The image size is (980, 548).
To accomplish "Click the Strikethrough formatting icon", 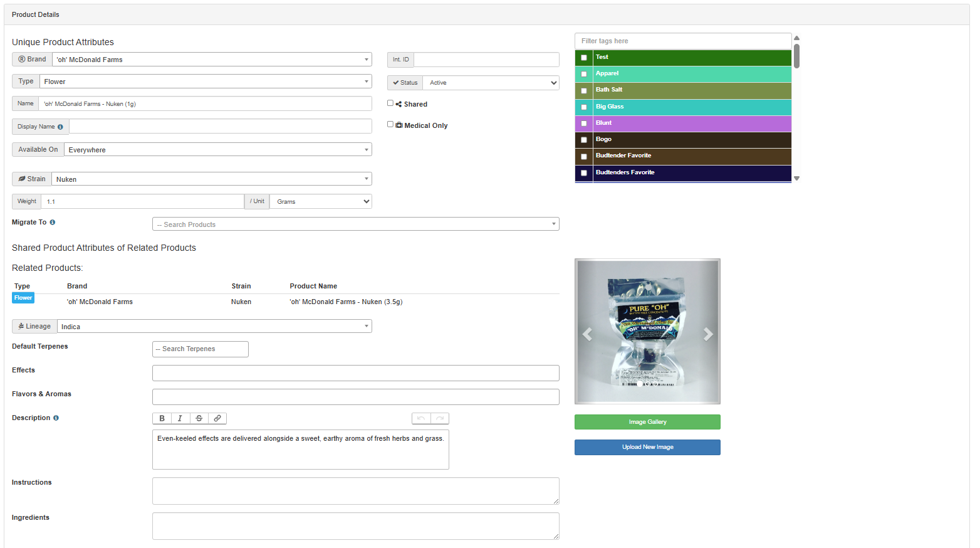I will [x=199, y=418].
